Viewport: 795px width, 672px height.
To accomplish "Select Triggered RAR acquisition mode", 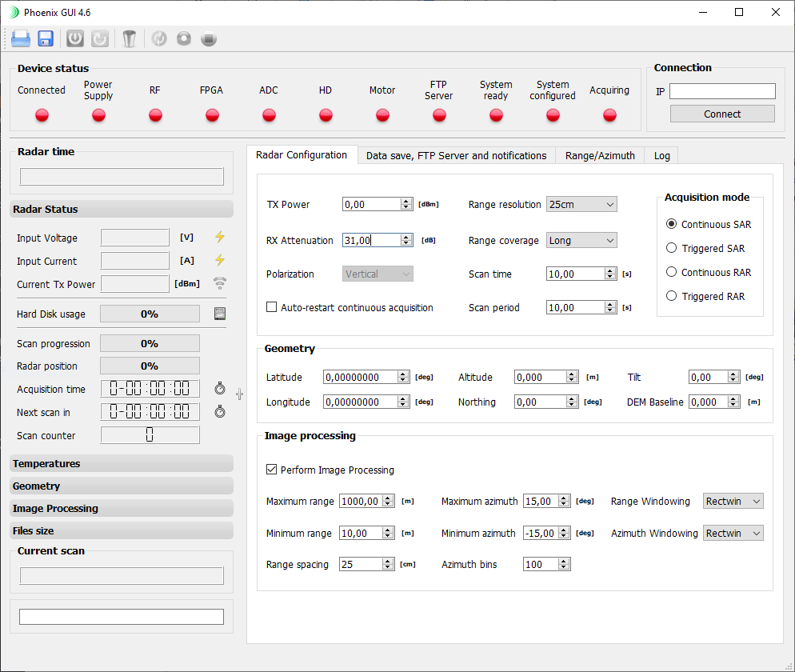I will 671,296.
